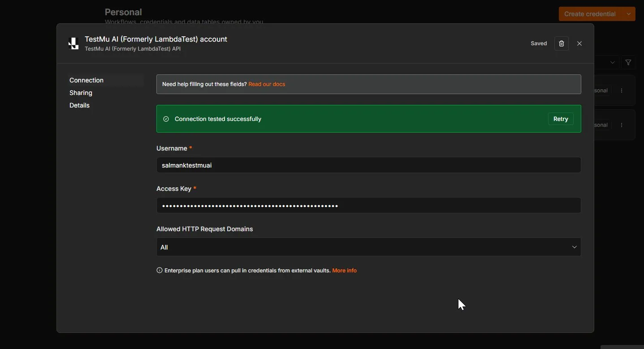Retry the connection test

tap(561, 119)
